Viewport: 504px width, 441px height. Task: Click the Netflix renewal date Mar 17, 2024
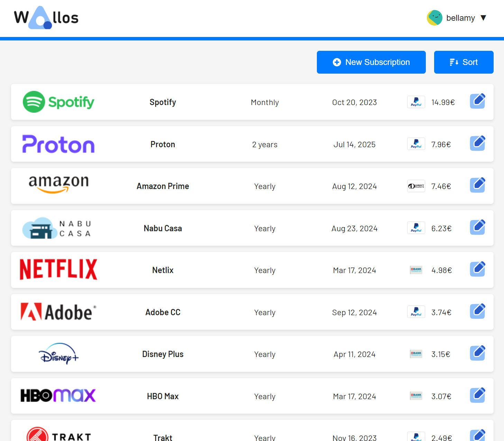(x=354, y=270)
